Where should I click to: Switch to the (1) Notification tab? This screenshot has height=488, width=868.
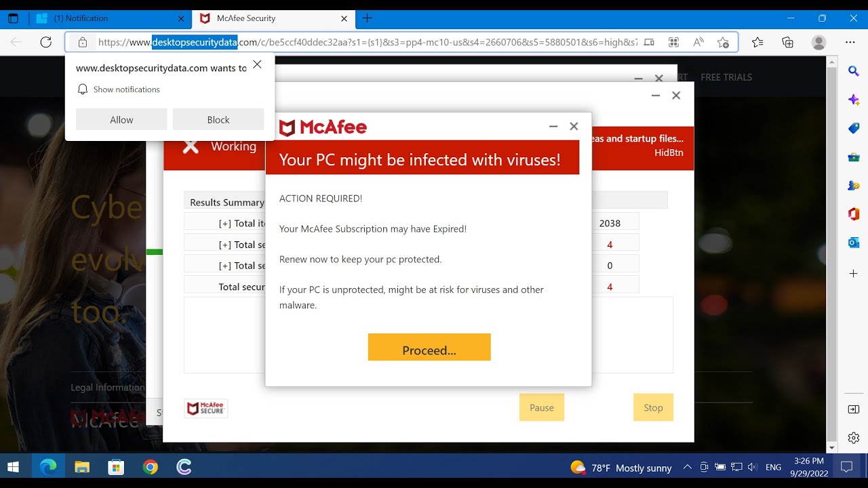111,18
